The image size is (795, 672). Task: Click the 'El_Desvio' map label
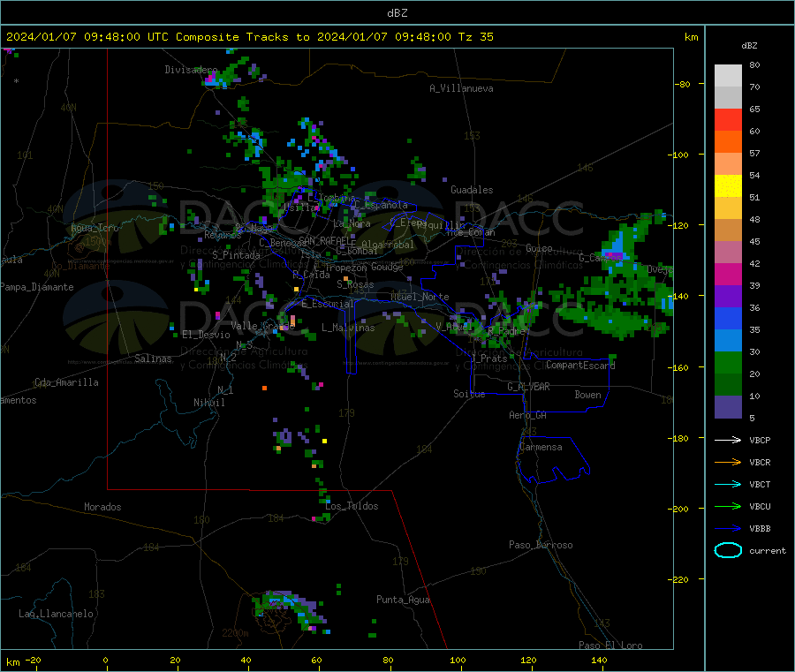pyautogui.click(x=206, y=335)
